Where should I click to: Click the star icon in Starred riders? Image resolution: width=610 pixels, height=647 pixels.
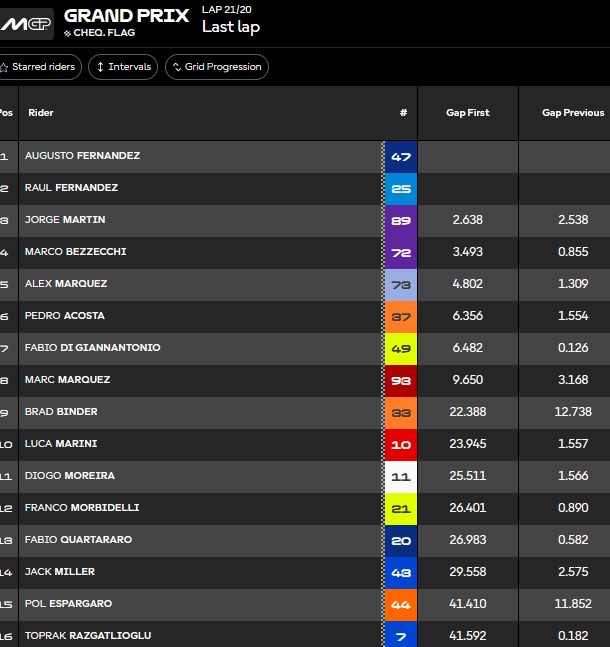click(4, 67)
